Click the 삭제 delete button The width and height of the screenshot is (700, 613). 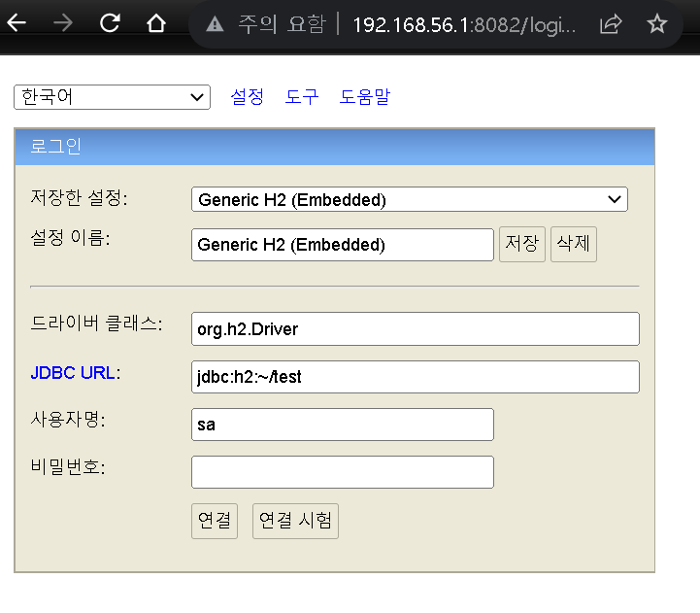tap(573, 244)
